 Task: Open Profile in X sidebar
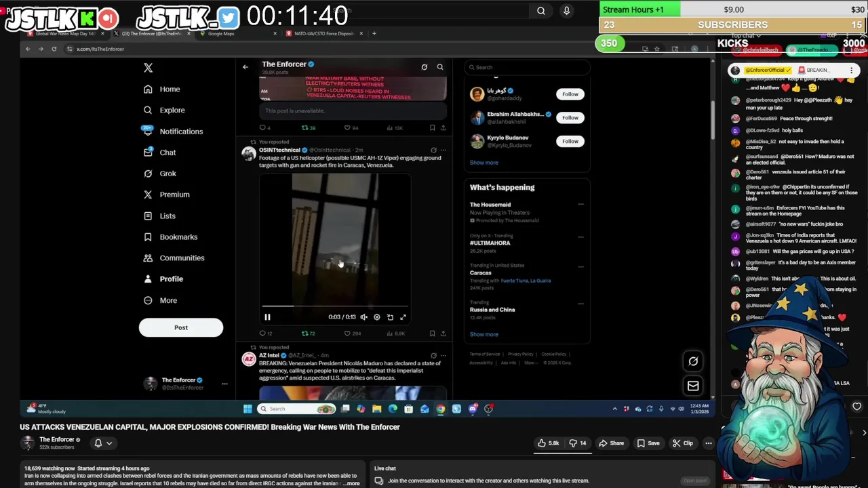click(x=163, y=279)
